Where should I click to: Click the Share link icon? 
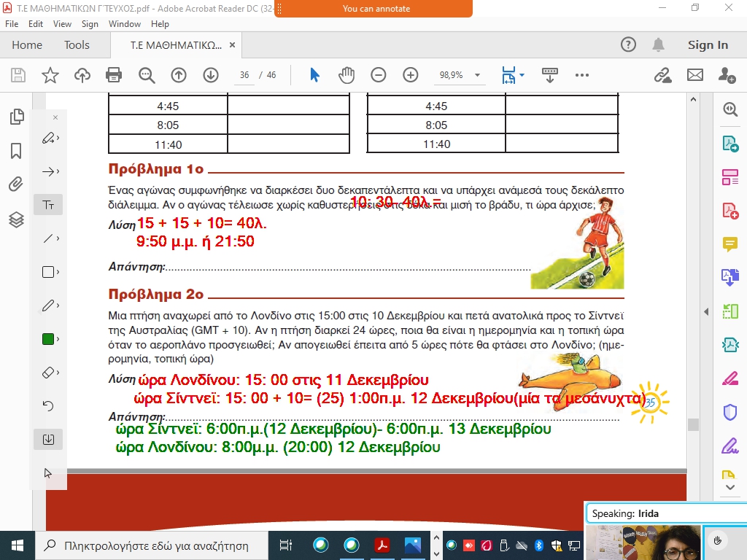[x=662, y=75]
